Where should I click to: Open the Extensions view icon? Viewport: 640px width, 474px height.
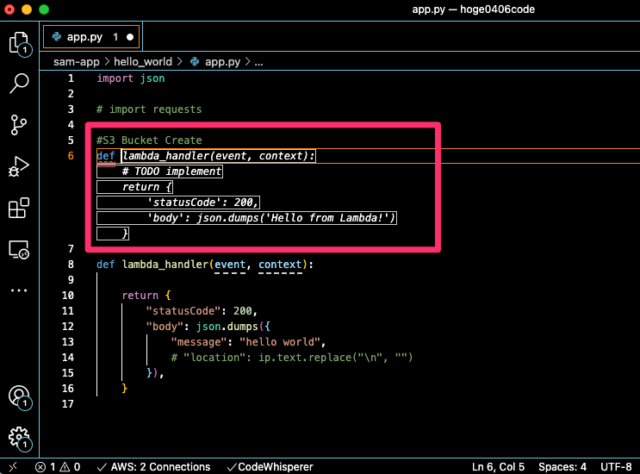point(19,208)
